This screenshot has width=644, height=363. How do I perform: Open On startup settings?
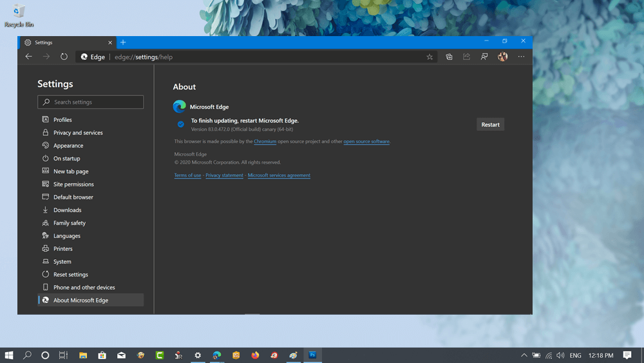[90, 158]
